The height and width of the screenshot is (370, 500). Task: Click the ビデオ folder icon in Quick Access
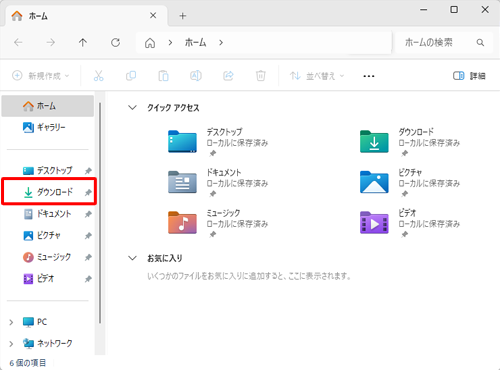374,222
